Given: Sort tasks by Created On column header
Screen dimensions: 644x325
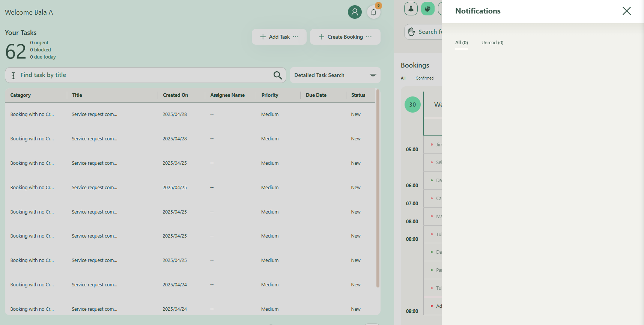Looking at the screenshot, I should [x=175, y=95].
